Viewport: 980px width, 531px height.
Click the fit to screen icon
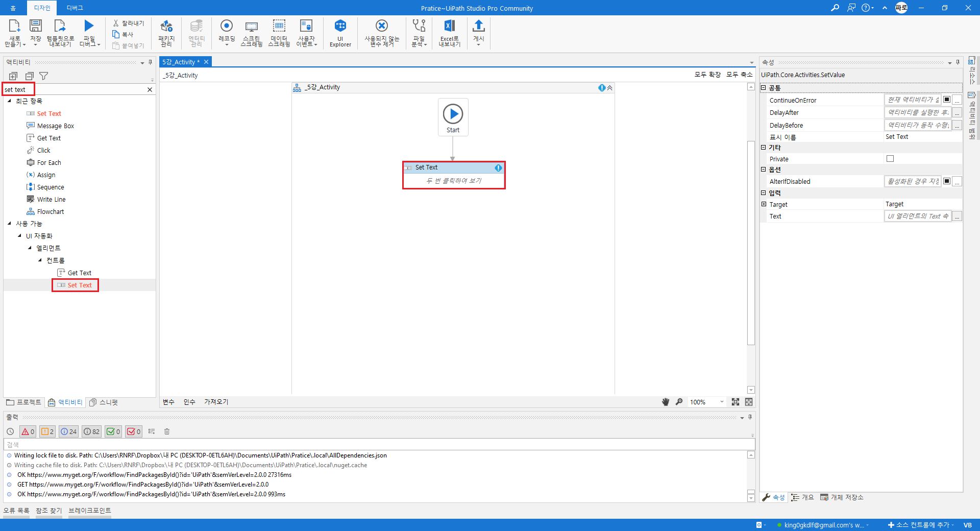pyautogui.click(x=735, y=402)
